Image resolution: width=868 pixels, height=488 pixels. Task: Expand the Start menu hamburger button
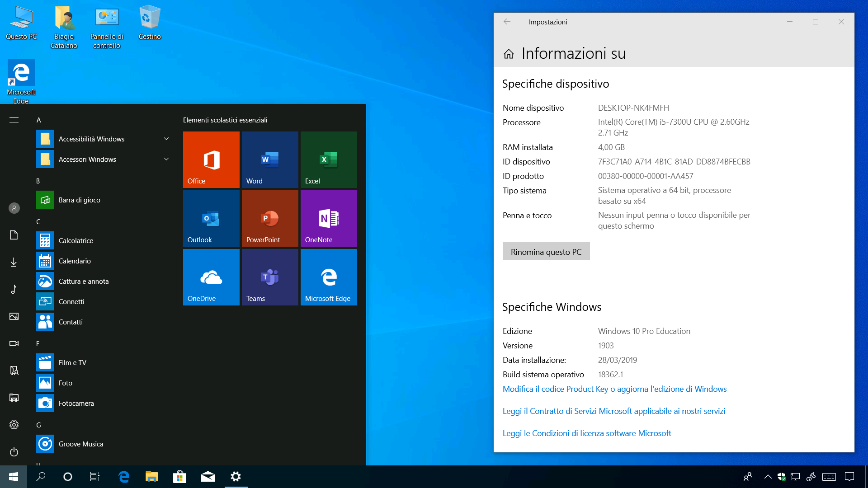14,120
